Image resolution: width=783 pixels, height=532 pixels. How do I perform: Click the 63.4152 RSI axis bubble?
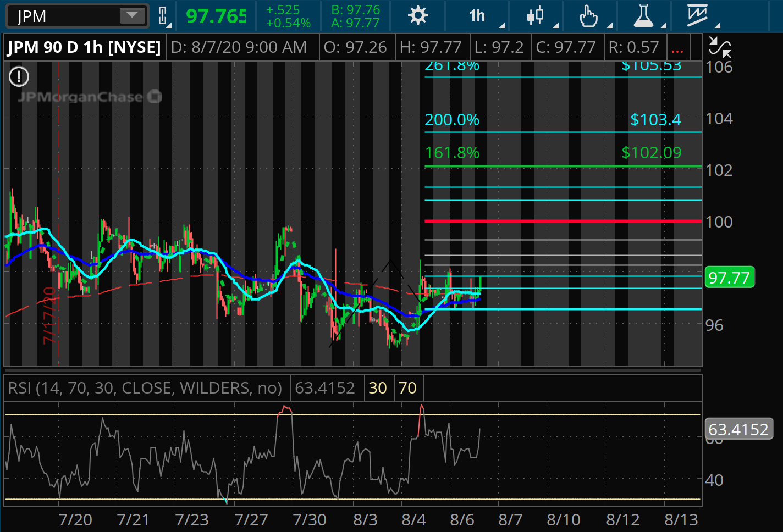(738, 429)
